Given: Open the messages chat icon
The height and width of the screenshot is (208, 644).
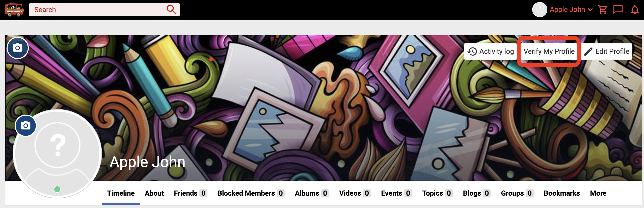Looking at the screenshot, I should 618,10.
